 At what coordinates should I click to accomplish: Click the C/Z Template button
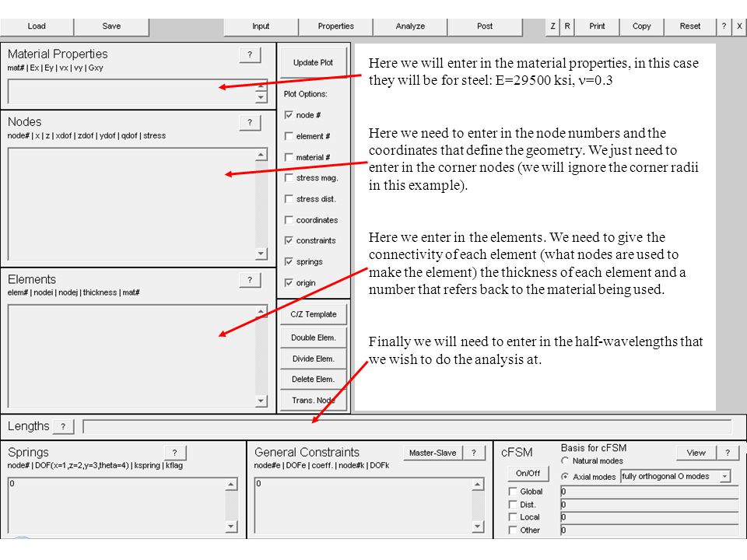point(313,315)
